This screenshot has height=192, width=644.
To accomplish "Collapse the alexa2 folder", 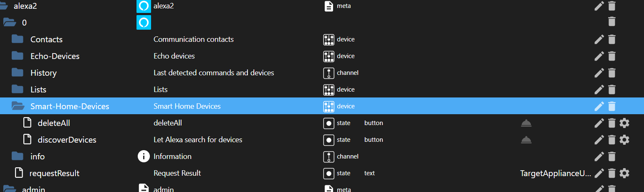I will click(3, 6).
